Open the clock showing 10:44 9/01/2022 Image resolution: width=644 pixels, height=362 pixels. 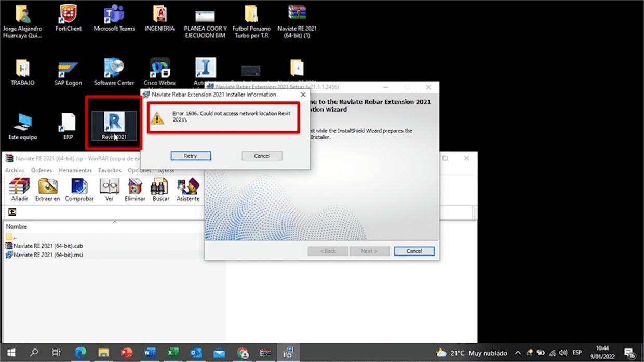pyautogui.click(x=602, y=353)
